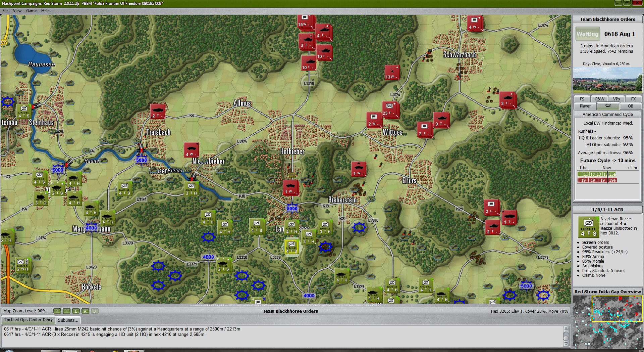Click the Hofbieber town label on map
This screenshot has height=352, width=644.
pyautogui.click(x=292, y=151)
